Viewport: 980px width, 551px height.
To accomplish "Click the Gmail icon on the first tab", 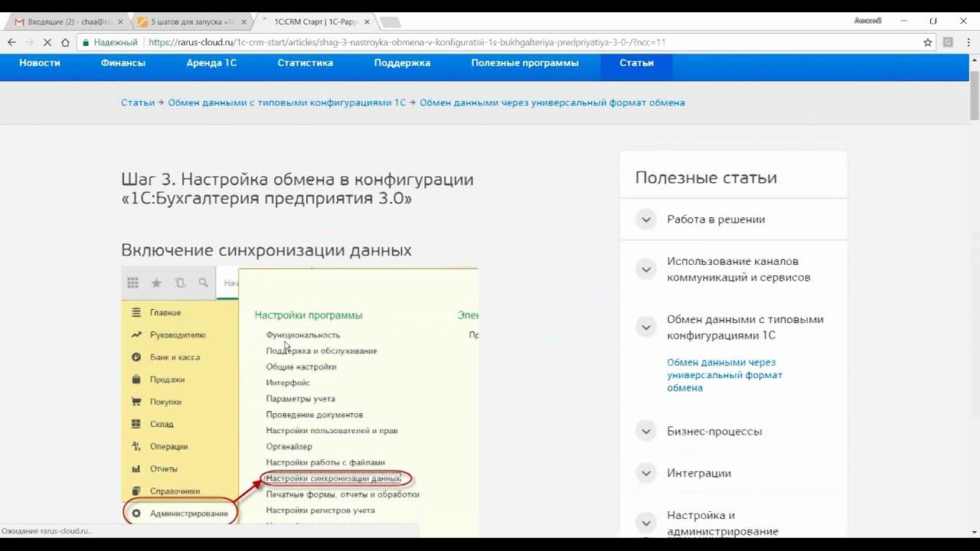I will point(20,22).
